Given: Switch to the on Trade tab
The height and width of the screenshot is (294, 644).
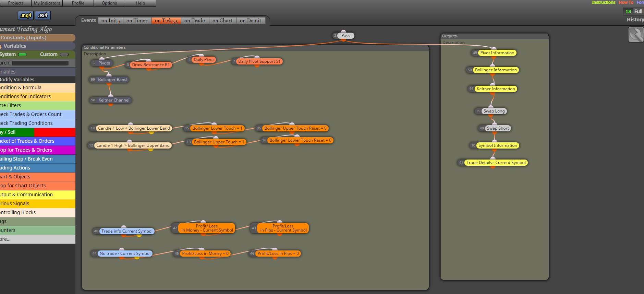Looking at the screenshot, I should 195,21.
